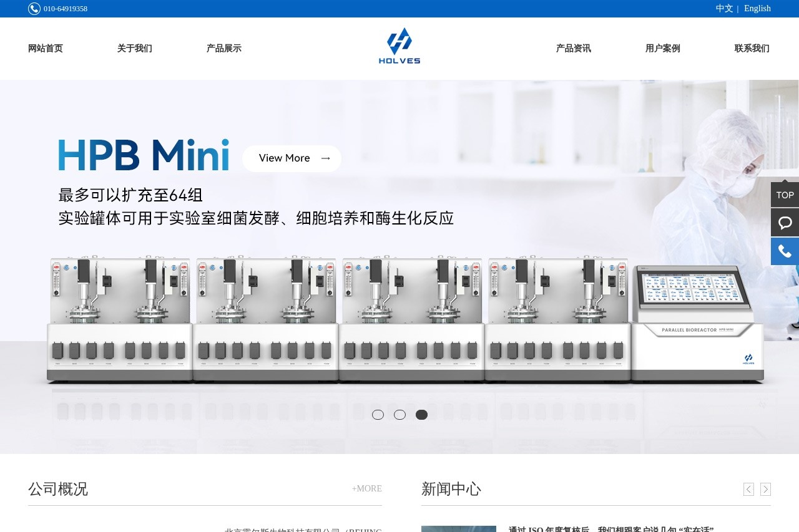
Task: Open the 关于我们 menu item
Action: pos(135,49)
